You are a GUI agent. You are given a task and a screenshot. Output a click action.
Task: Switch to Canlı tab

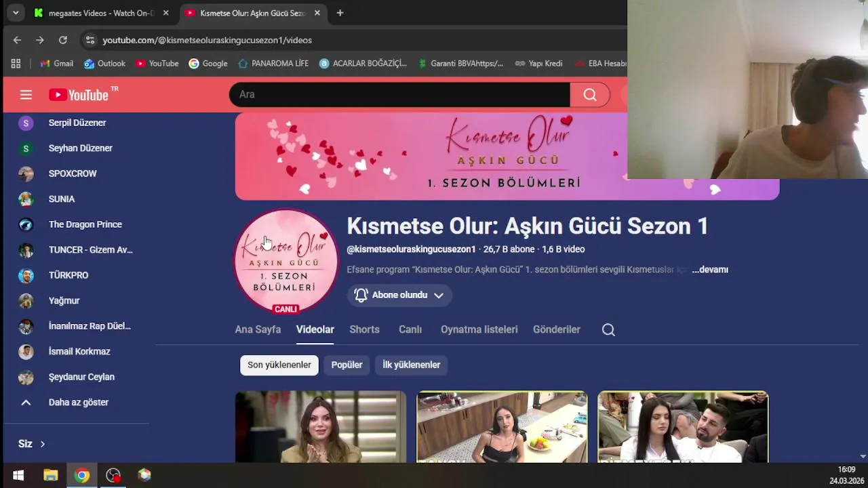click(410, 329)
